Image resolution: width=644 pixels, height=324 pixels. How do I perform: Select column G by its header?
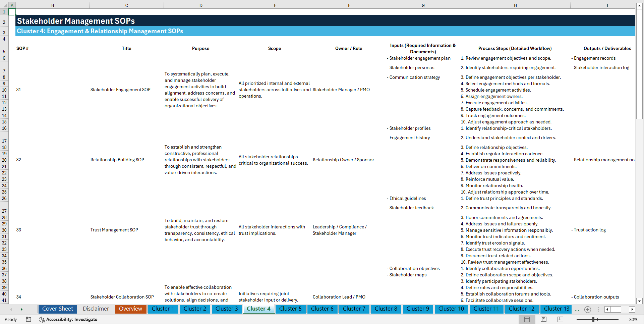tap(423, 5)
